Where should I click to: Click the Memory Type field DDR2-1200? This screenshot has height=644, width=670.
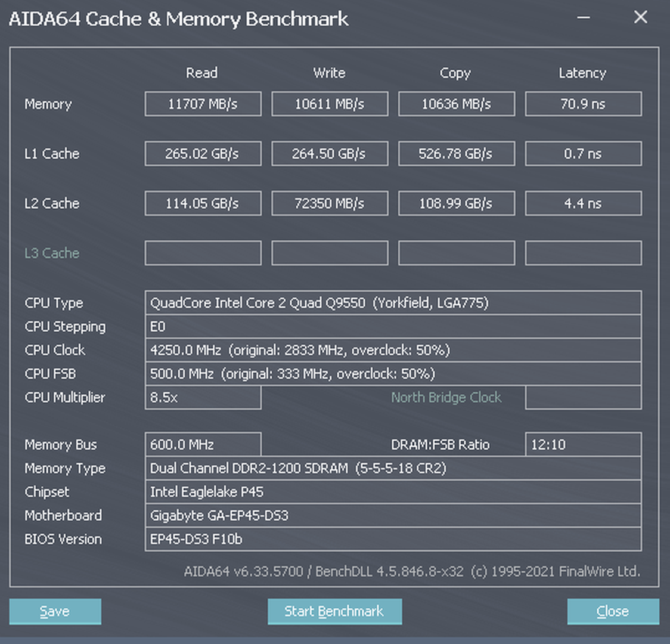click(x=393, y=468)
